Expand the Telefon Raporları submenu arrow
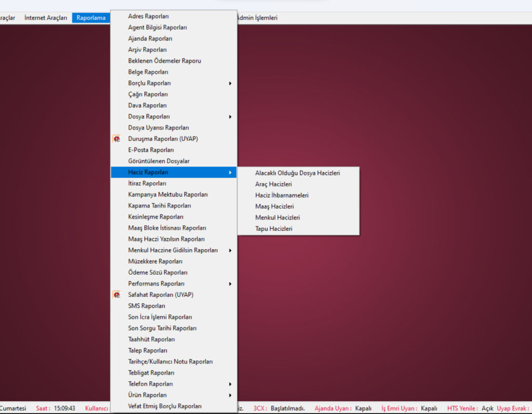Viewport: 532px width, 414px height. tap(230, 384)
